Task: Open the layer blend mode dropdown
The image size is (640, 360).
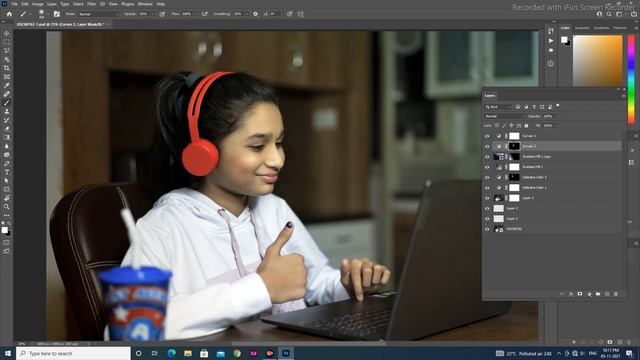Action: 504,116
